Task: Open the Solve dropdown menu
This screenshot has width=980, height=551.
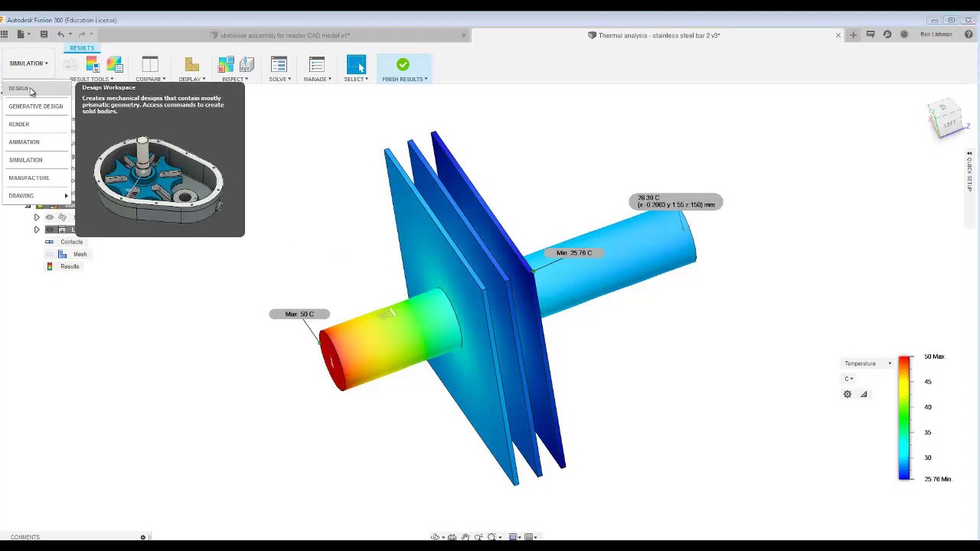Action: [279, 79]
